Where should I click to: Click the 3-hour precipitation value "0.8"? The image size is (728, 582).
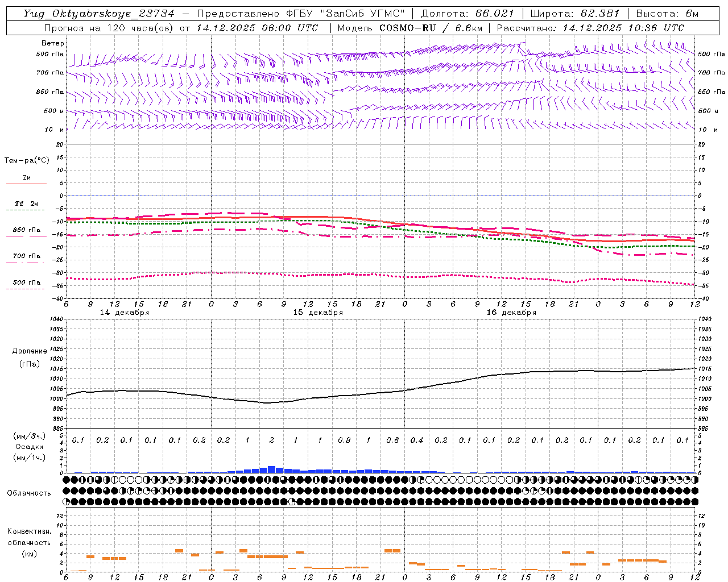344,440
